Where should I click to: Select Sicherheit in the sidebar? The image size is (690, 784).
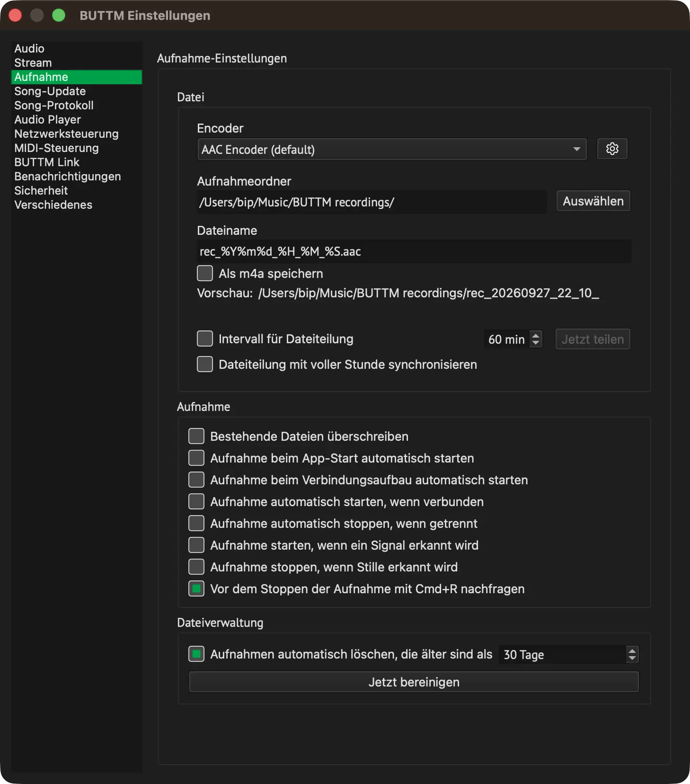tap(77, 190)
